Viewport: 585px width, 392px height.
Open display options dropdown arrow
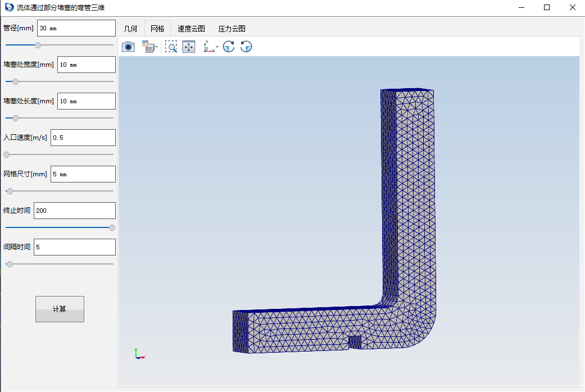click(x=156, y=47)
